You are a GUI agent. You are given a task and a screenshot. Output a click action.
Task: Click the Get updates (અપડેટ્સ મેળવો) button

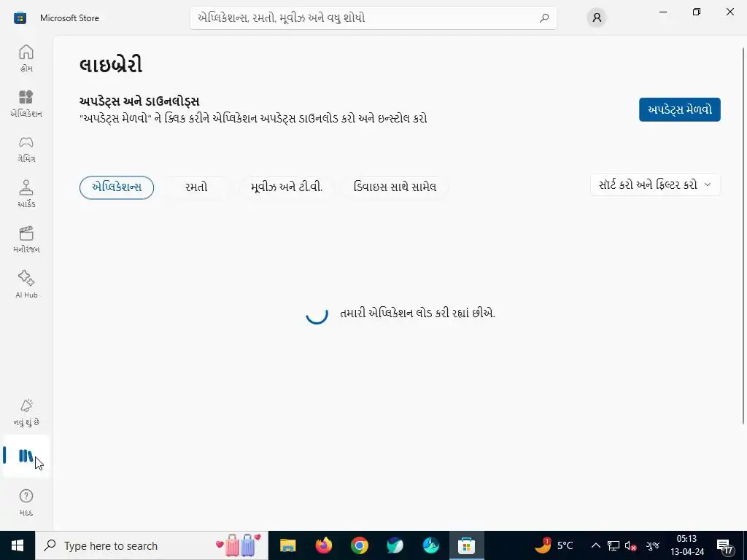(680, 109)
